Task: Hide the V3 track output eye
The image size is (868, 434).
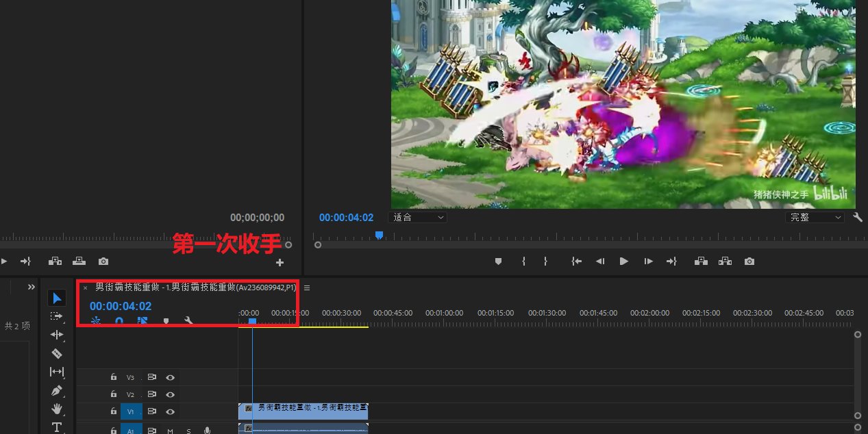Action: coord(171,377)
